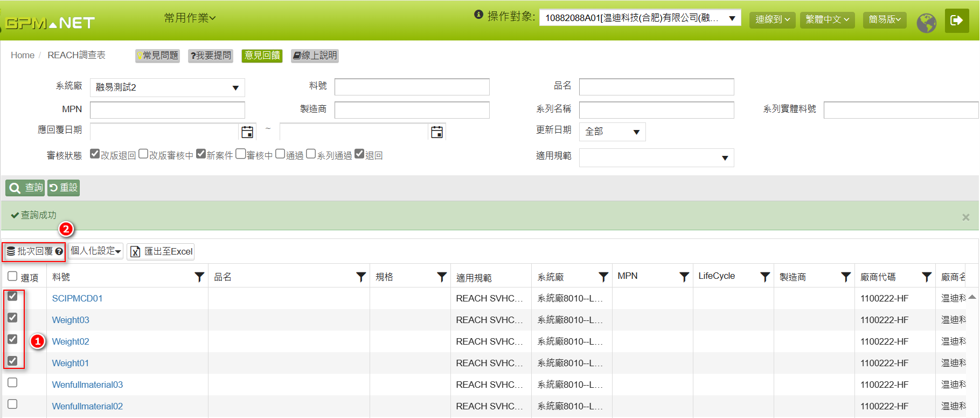Screen dimensions: 980x418
Task: Uncheck the SCIPMCD01 row checkbox
Action: [12, 296]
